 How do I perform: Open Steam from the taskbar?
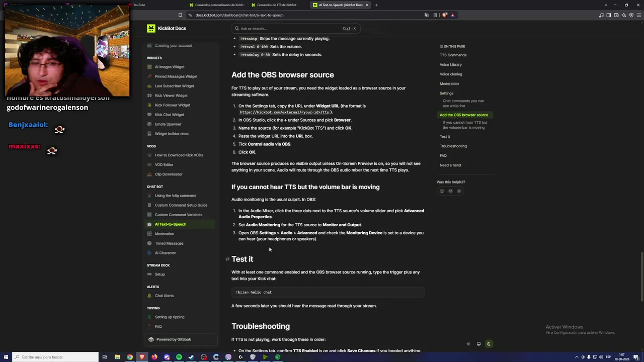click(191, 357)
